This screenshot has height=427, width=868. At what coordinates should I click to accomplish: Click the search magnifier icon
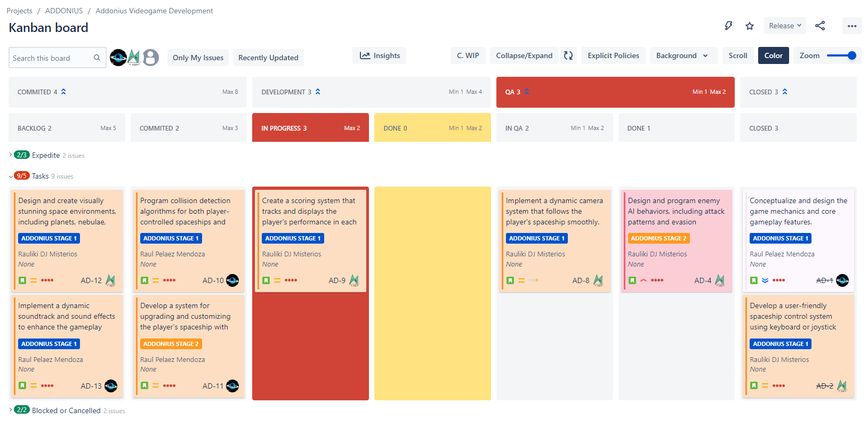click(97, 58)
